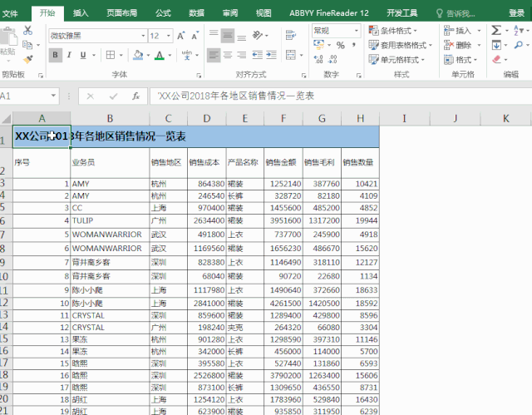Select middle vertical alignment icon
The width and height of the screenshot is (532, 415).
pyautogui.click(x=228, y=36)
